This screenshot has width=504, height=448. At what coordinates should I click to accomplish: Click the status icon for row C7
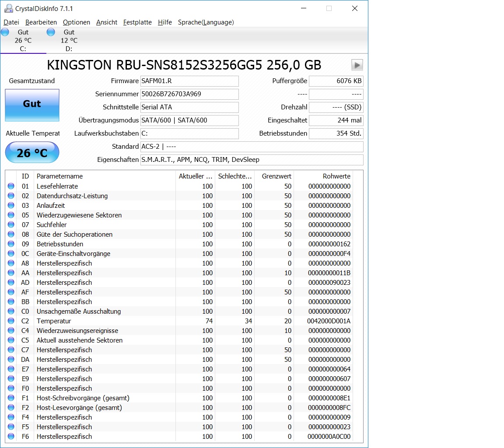click(x=11, y=350)
